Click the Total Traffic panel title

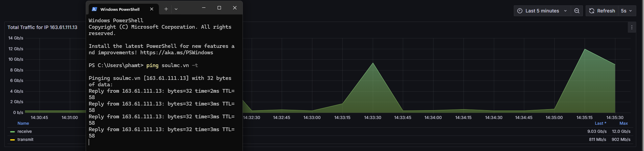tap(42, 27)
